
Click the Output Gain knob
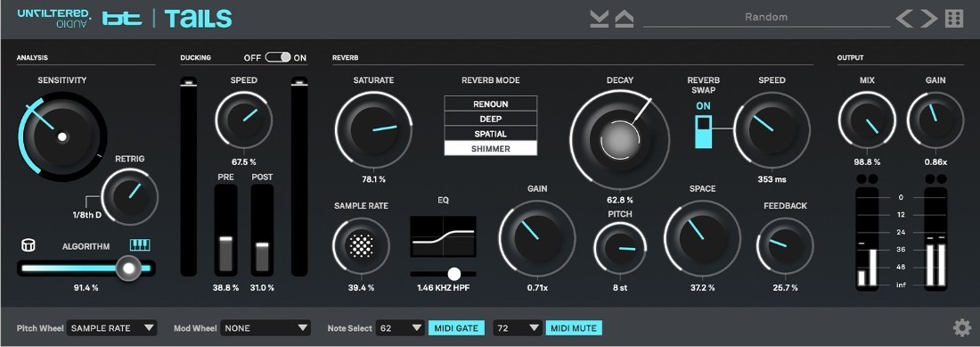click(935, 120)
